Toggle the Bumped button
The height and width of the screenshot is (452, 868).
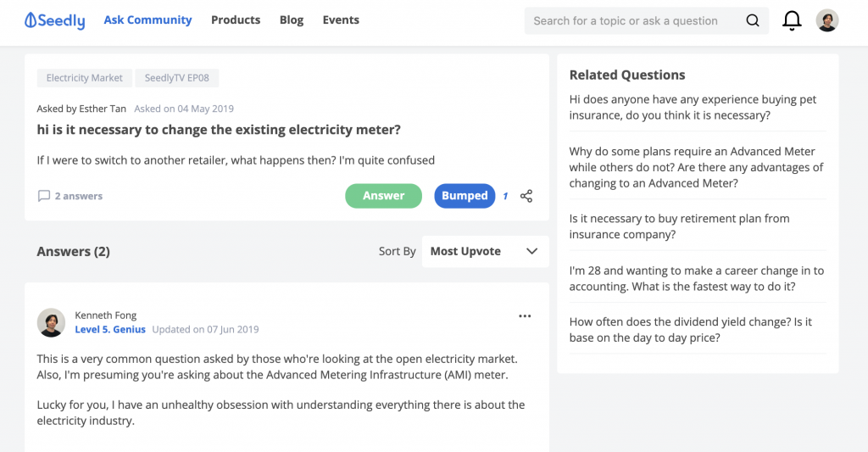(x=465, y=196)
